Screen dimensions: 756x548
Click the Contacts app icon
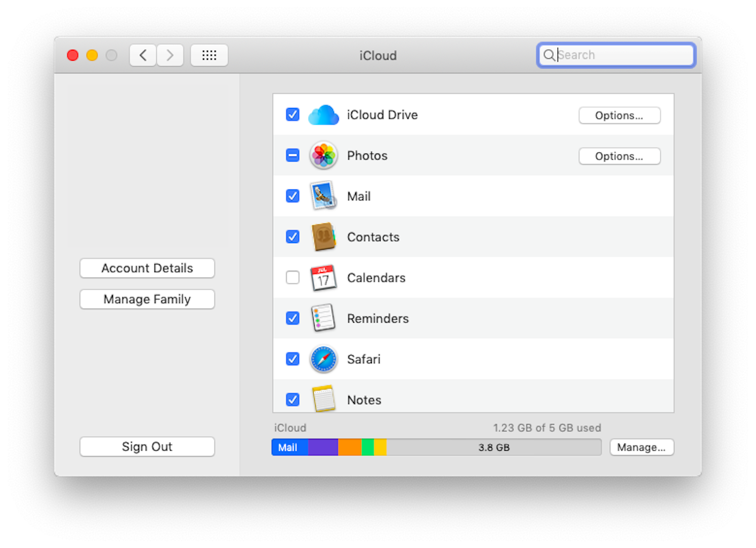(x=323, y=237)
